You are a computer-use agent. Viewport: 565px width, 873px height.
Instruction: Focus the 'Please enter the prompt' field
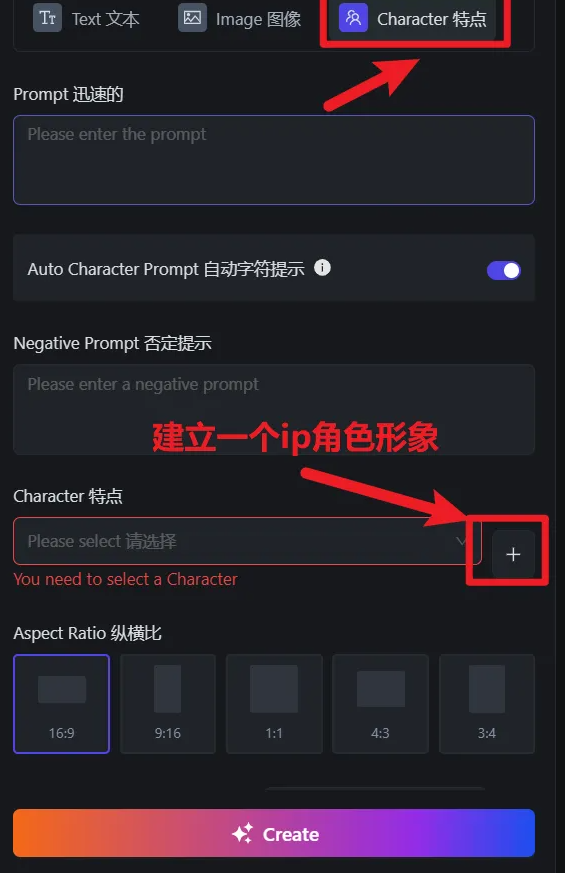point(274,160)
